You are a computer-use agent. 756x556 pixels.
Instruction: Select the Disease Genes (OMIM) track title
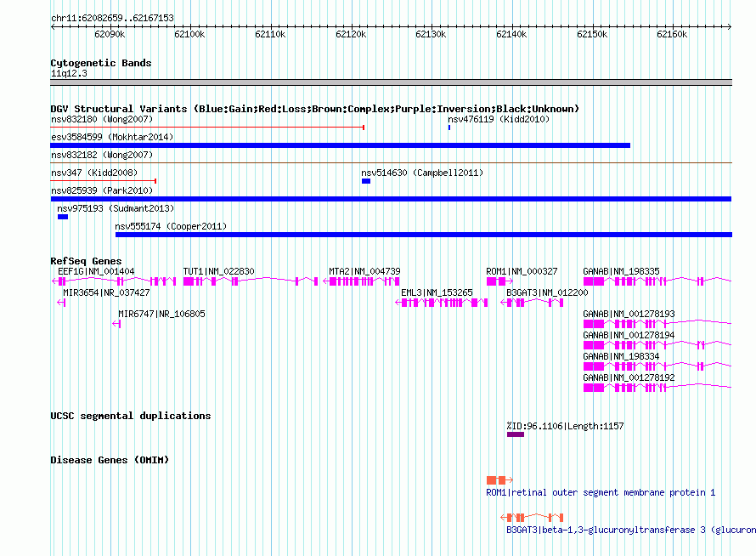click(x=110, y=460)
